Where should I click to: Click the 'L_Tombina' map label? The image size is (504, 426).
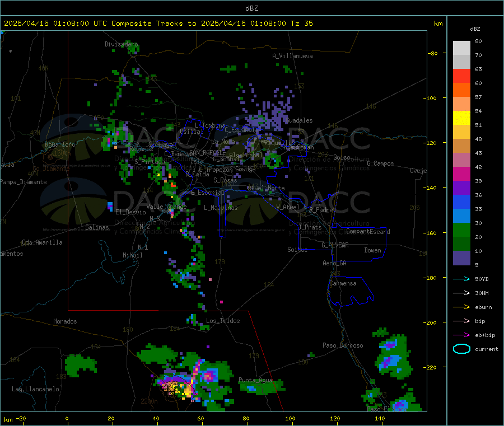coord(210,125)
